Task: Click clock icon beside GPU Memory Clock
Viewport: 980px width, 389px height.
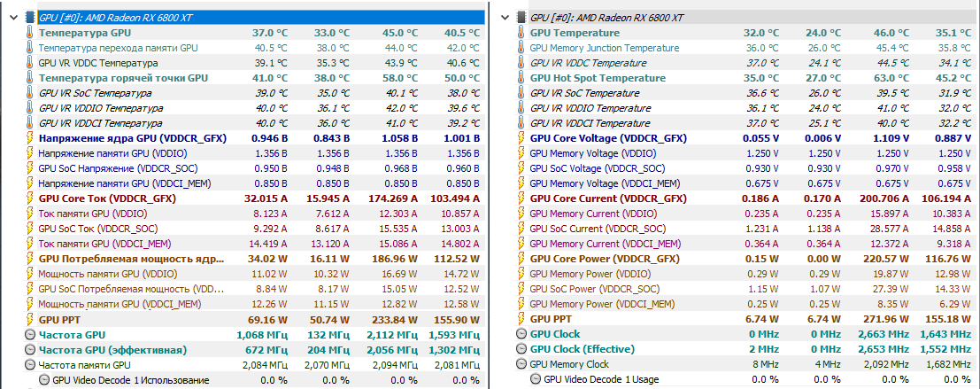Action: click(x=521, y=364)
